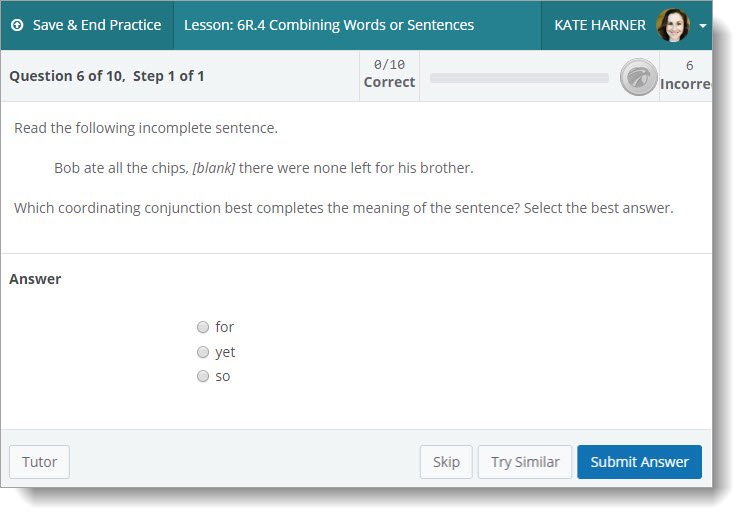Click the Save & End Practice arrow icon
Screen dimensions: 748x523
(17, 25)
